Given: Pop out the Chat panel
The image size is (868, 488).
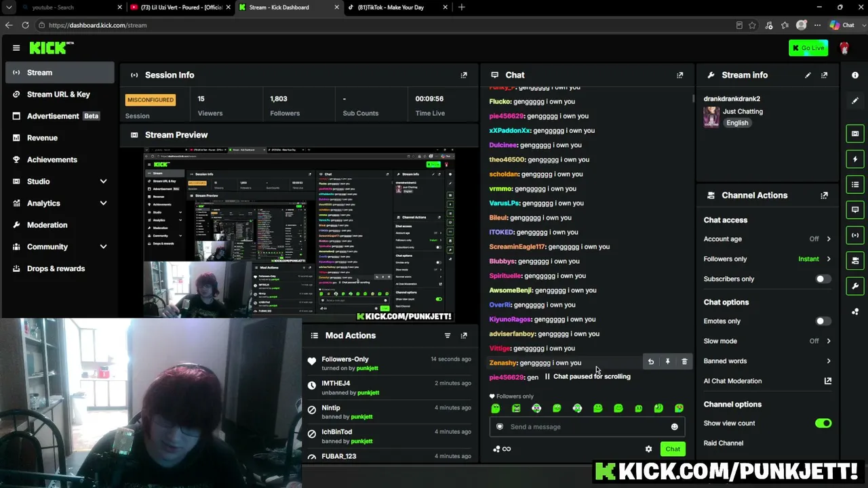Looking at the screenshot, I should click(x=680, y=75).
